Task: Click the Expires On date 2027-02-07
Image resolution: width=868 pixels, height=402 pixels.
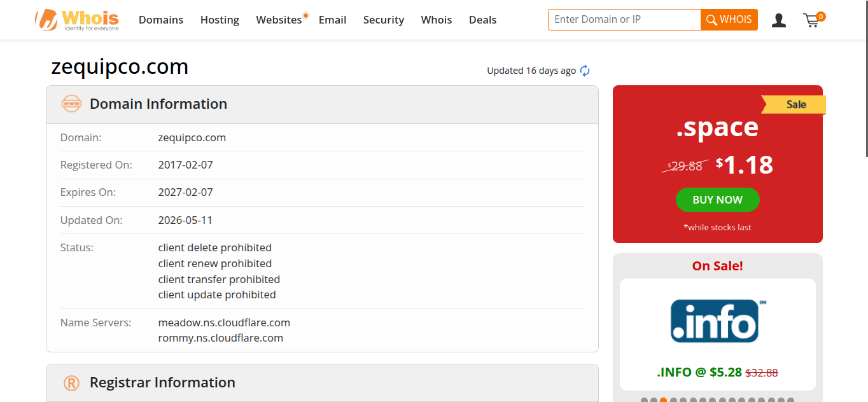Action: coord(185,192)
